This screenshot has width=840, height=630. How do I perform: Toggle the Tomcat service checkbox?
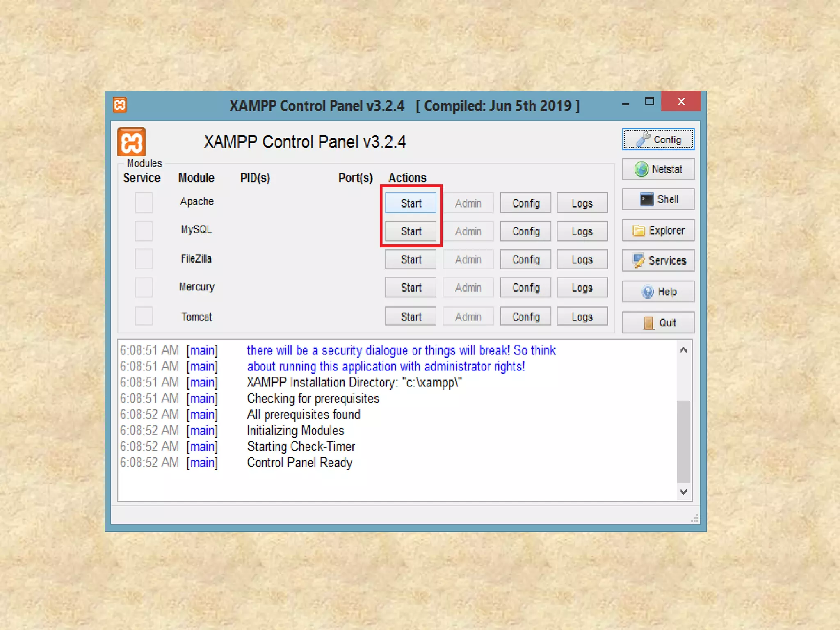[144, 316]
